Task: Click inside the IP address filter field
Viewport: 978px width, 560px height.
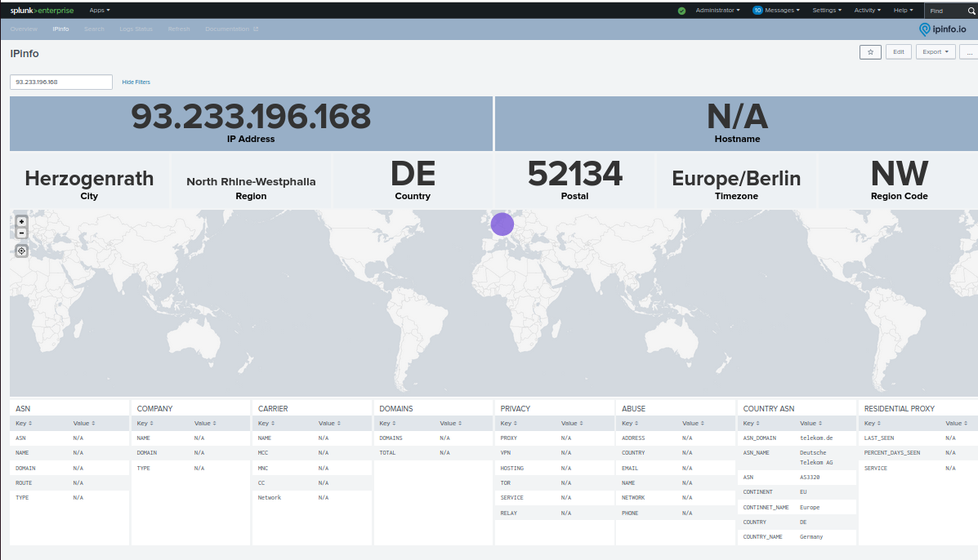Action: coord(60,82)
